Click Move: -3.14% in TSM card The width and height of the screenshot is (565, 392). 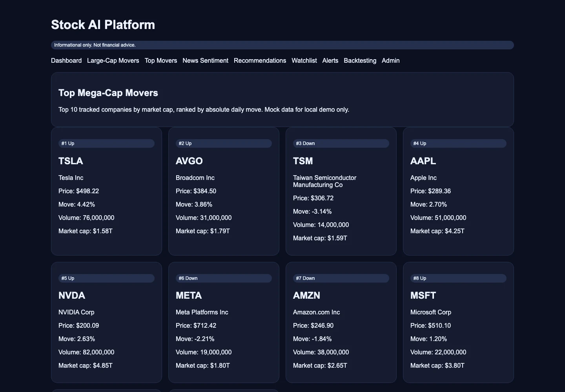coord(312,212)
